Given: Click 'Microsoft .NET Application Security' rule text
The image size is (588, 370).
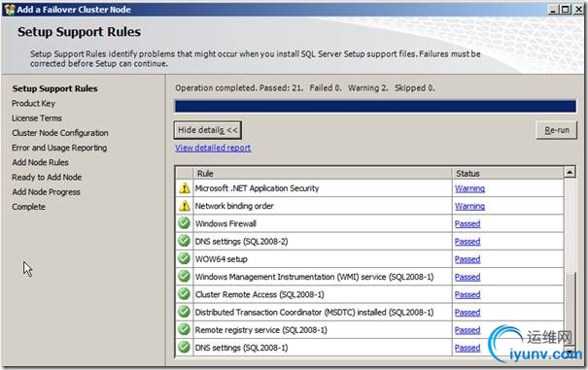Looking at the screenshot, I should click(x=257, y=188).
